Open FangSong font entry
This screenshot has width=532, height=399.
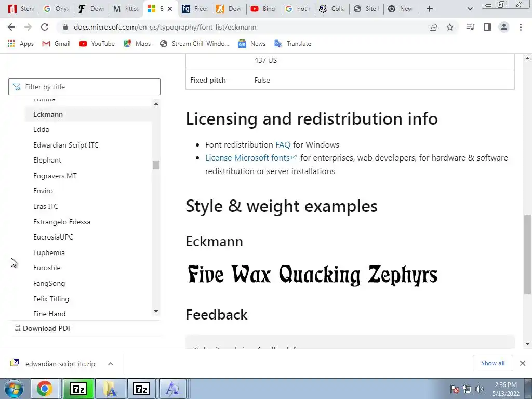(x=49, y=283)
